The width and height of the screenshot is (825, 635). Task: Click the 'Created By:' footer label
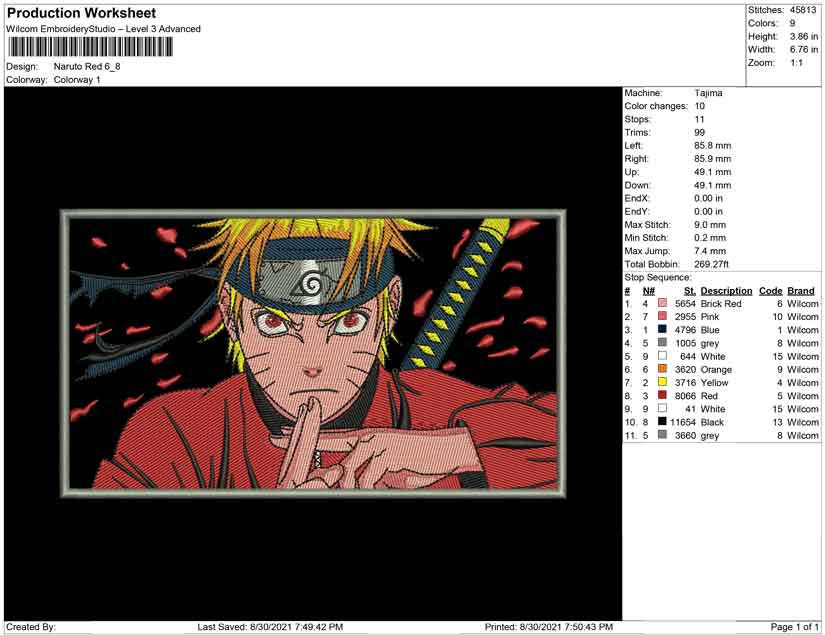[x=31, y=627]
